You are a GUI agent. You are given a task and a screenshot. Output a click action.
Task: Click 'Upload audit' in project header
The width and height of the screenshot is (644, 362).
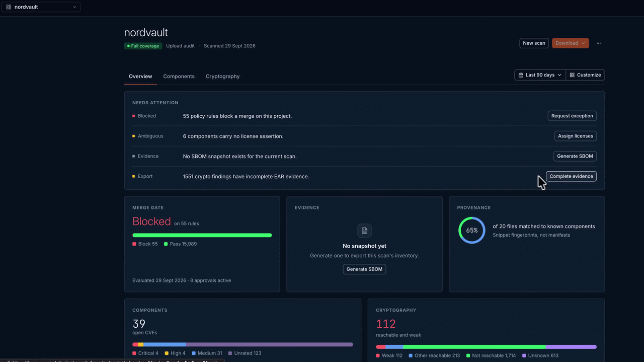pos(180,46)
